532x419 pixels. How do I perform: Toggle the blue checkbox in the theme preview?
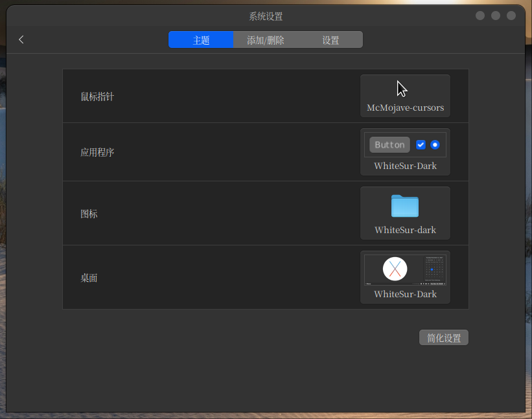[421, 144]
